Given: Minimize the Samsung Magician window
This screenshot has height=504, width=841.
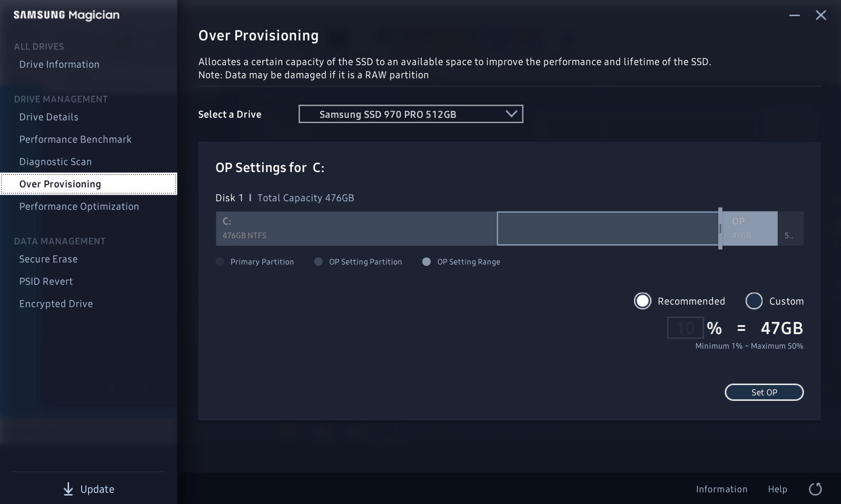Looking at the screenshot, I should (x=794, y=15).
